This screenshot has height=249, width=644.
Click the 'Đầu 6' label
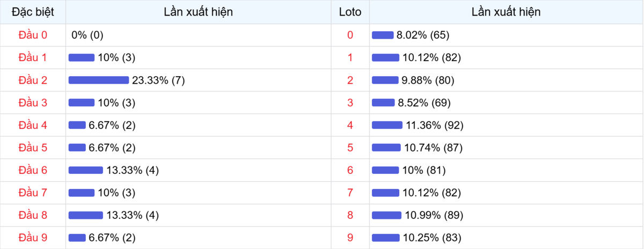click(x=33, y=170)
